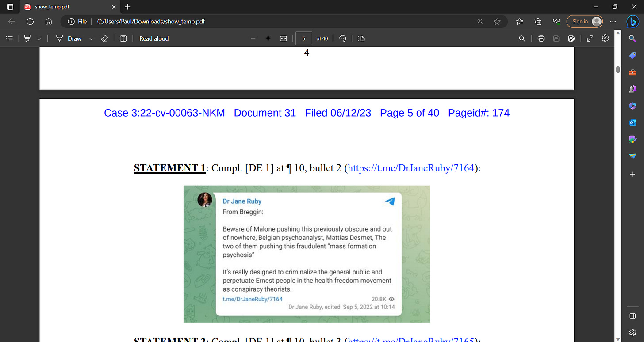Enter full screen mode for PDF
Screen dimensions: 644x342
coord(590,38)
